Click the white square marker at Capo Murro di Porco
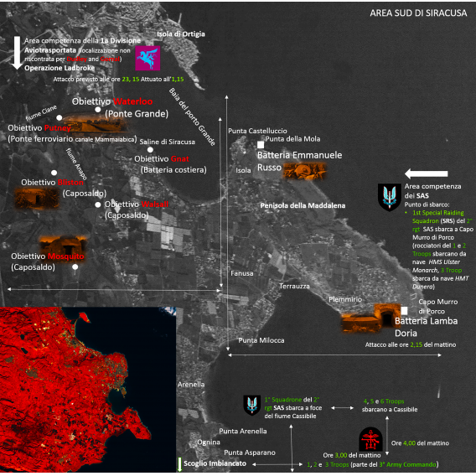476x476 pixels. (x=404, y=311)
